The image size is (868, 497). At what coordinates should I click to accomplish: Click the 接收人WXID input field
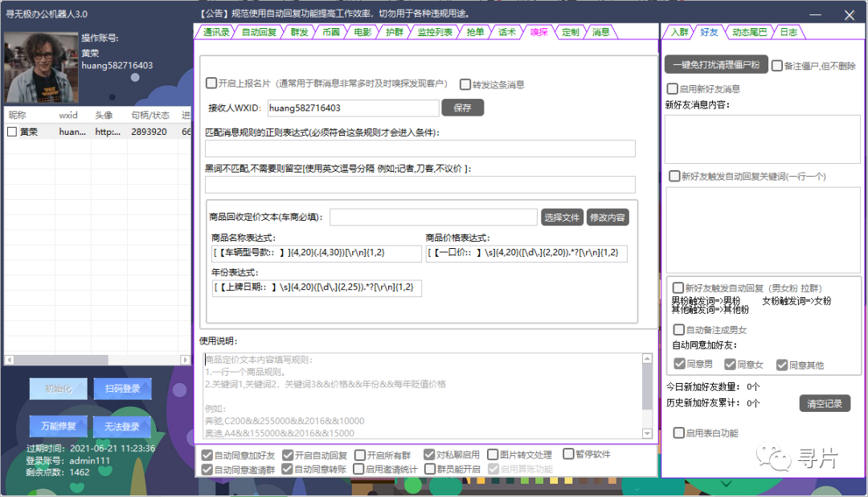pyautogui.click(x=353, y=108)
